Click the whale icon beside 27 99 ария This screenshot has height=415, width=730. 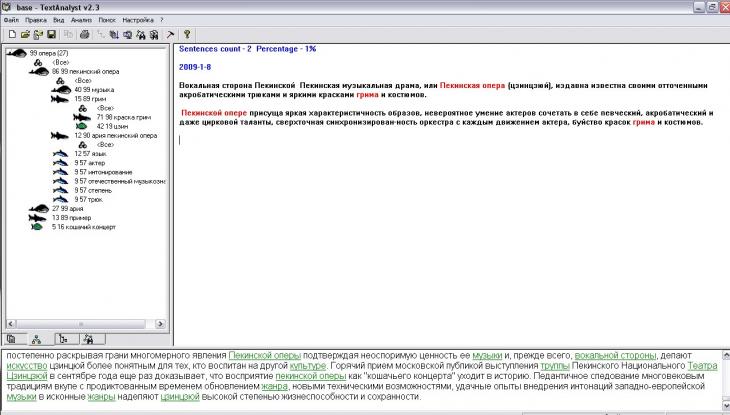[x=39, y=209]
